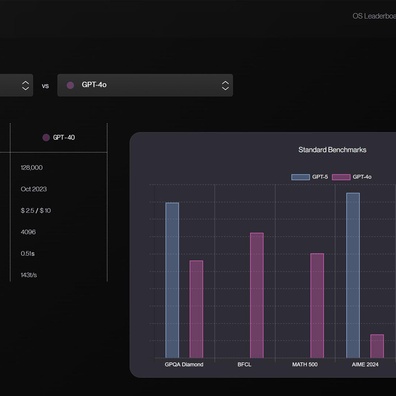Click the GPT-4o column header in table
The image size is (396, 396).
pyautogui.click(x=59, y=138)
